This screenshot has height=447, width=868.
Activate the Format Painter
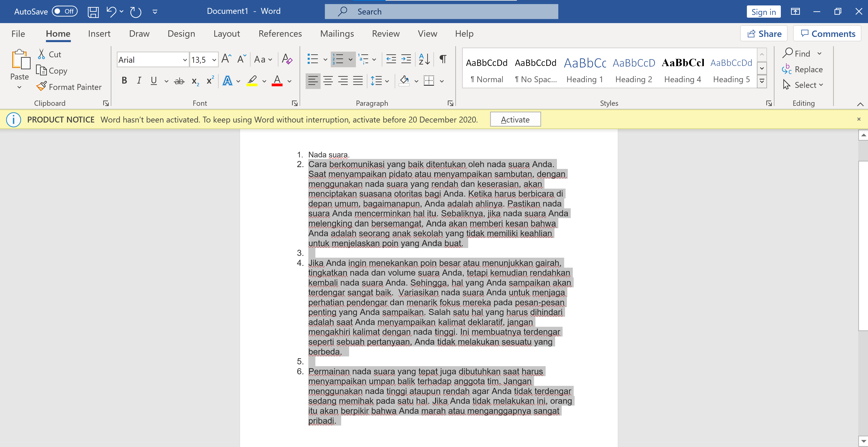(69, 87)
